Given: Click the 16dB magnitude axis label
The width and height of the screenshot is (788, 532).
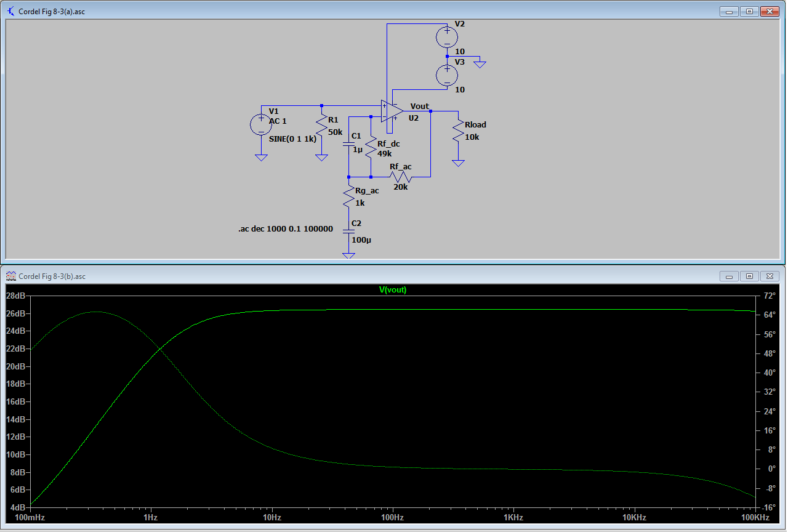Looking at the screenshot, I should click(15, 401).
